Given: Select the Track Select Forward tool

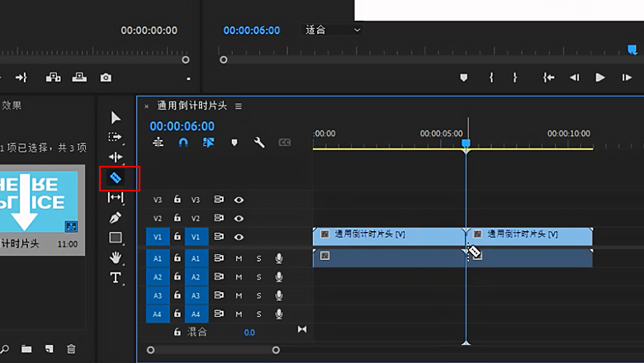Looking at the screenshot, I should pos(116,137).
